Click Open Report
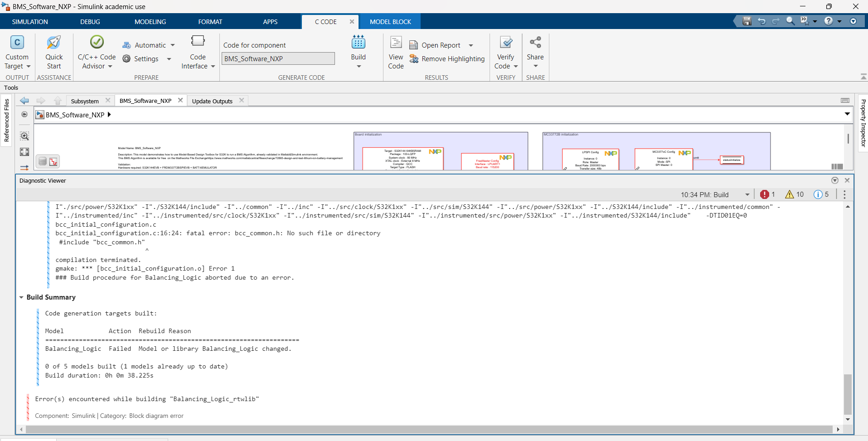The image size is (868, 441). [x=435, y=45]
